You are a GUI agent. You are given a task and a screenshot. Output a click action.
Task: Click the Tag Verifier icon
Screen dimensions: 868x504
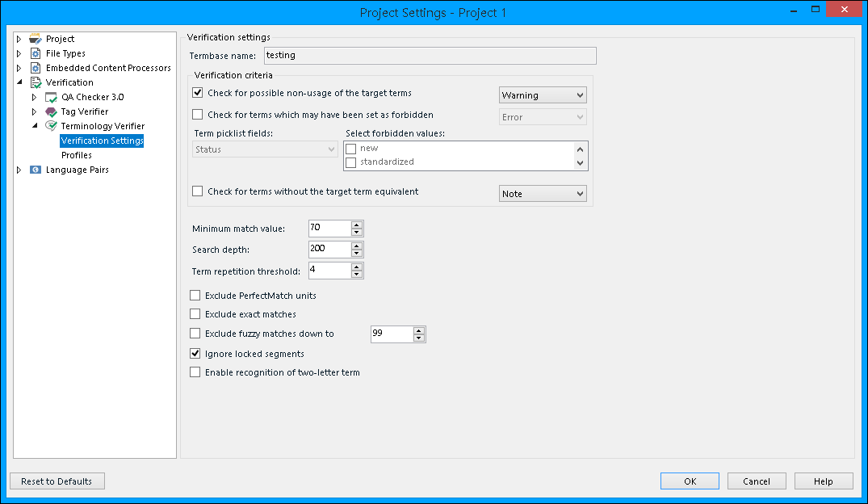[51, 112]
